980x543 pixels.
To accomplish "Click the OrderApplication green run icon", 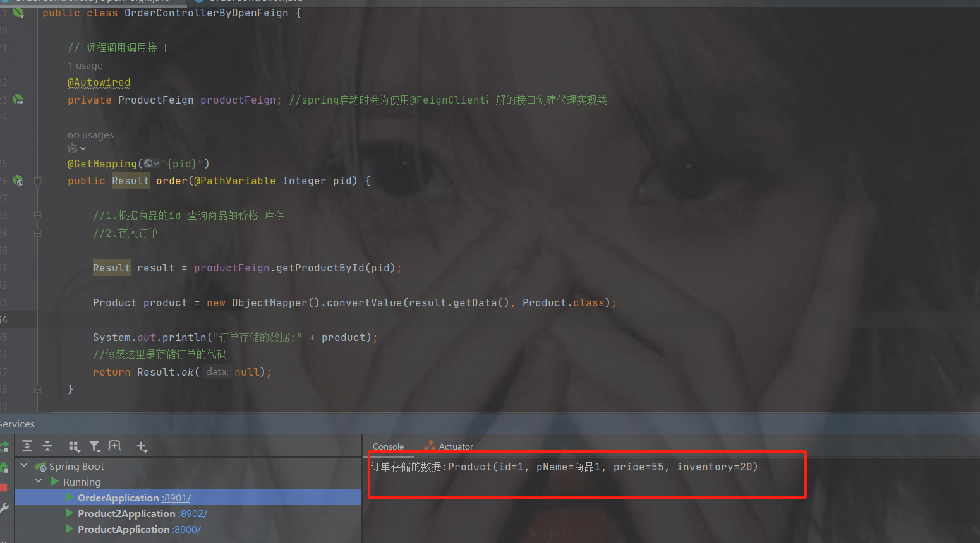I will point(69,498).
